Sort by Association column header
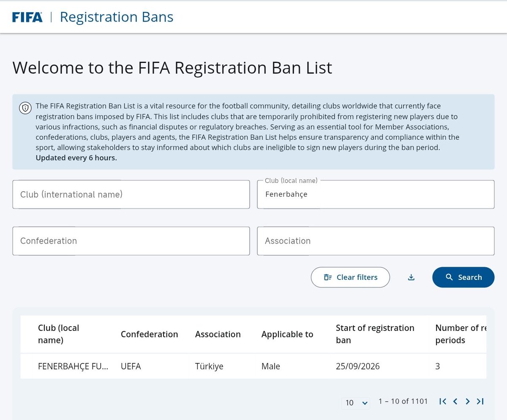This screenshot has width=507, height=420. (x=218, y=334)
